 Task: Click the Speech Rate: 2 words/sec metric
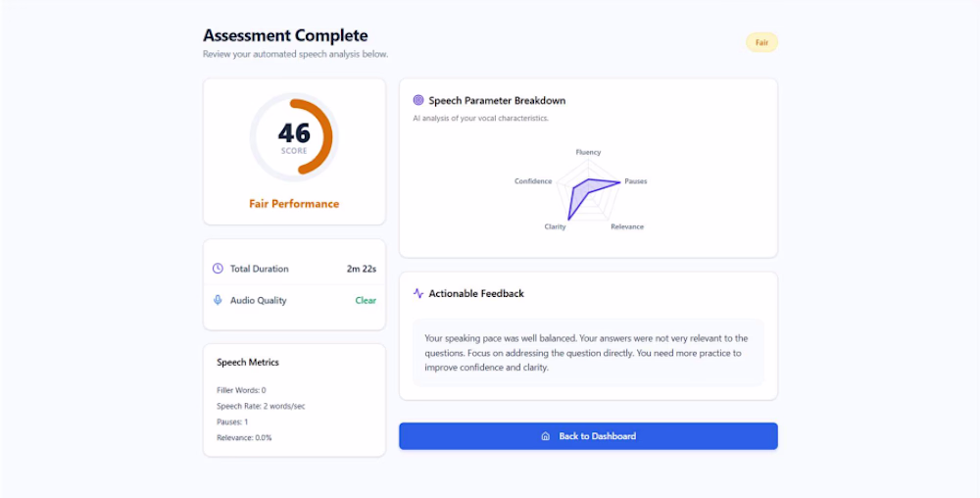tap(261, 406)
